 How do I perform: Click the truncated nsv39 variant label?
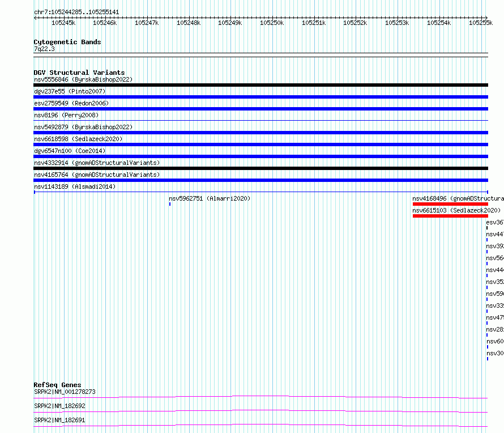(x=495, y=246)
